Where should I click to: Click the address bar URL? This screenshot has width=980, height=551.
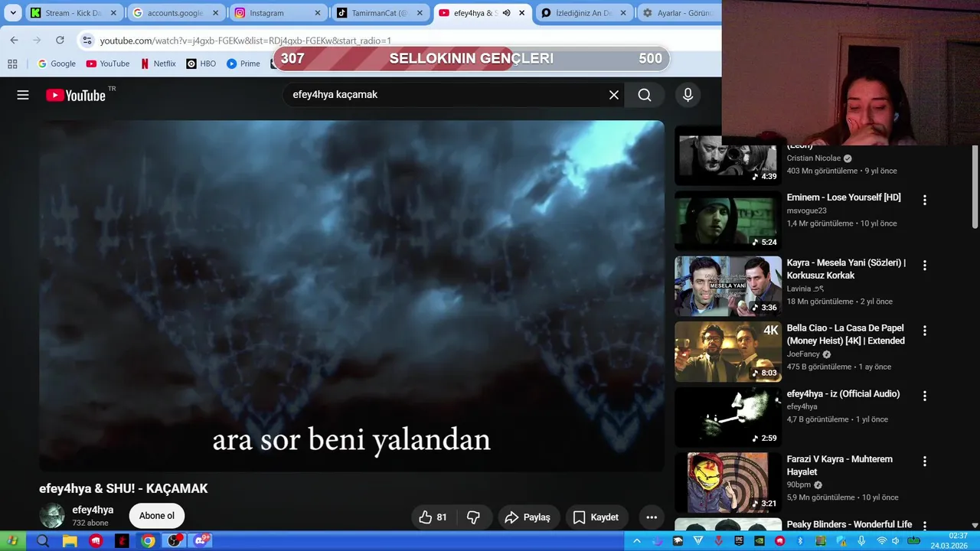(x=246, y=41)
